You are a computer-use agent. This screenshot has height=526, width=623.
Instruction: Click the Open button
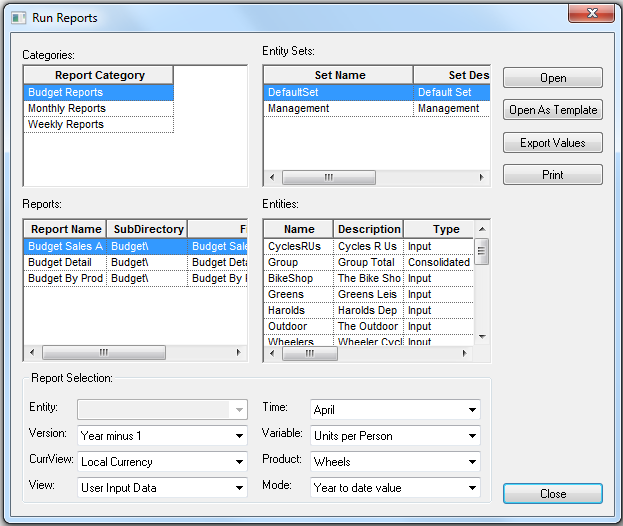[x=553, y=77]
